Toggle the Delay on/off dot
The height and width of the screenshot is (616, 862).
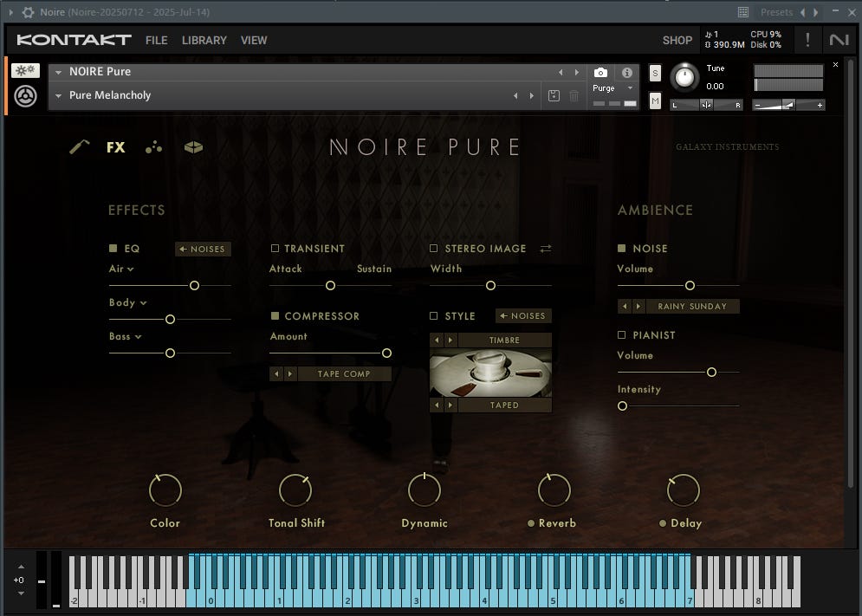(x=663, y=523)
